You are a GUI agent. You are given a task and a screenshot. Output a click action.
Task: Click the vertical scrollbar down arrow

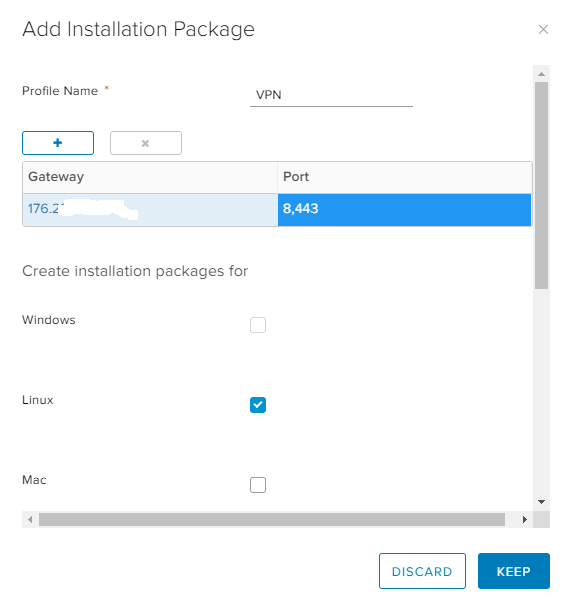pyautogui.click(x=541, y=502)
